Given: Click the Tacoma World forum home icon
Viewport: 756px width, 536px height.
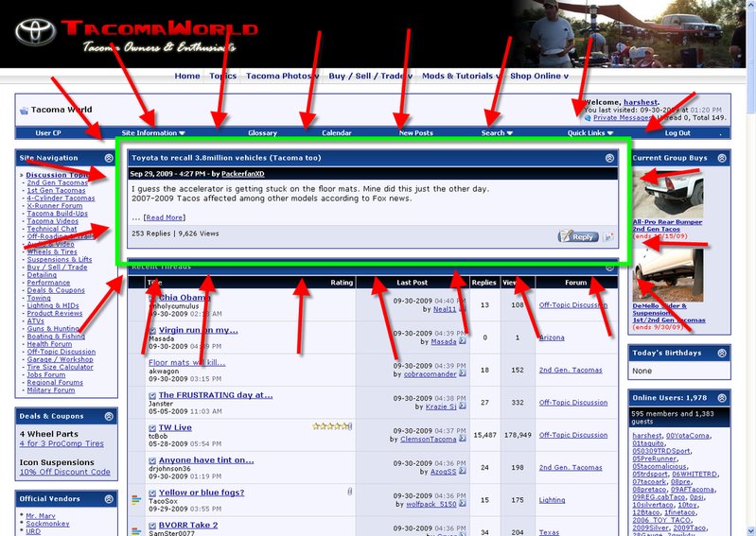Looking at the screenshot, I should (24, 111).
